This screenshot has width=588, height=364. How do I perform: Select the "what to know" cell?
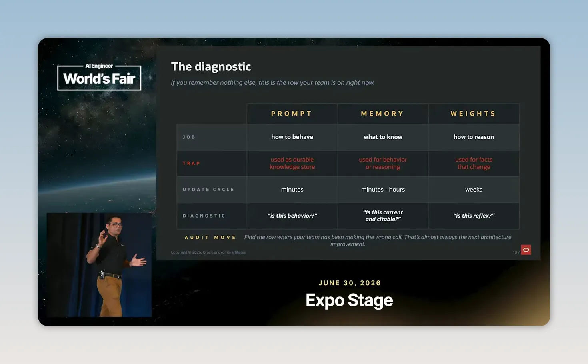(383, 137)
